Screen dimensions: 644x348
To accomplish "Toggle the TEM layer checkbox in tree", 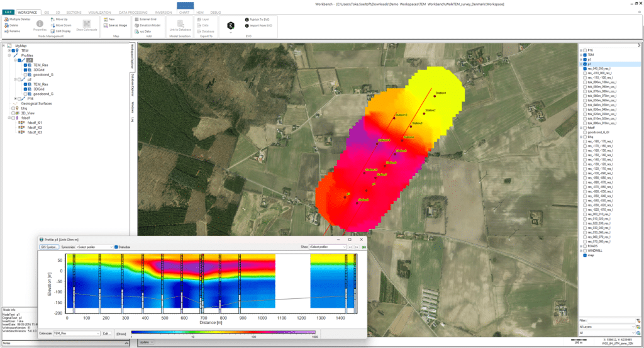I will click(13, 50).
